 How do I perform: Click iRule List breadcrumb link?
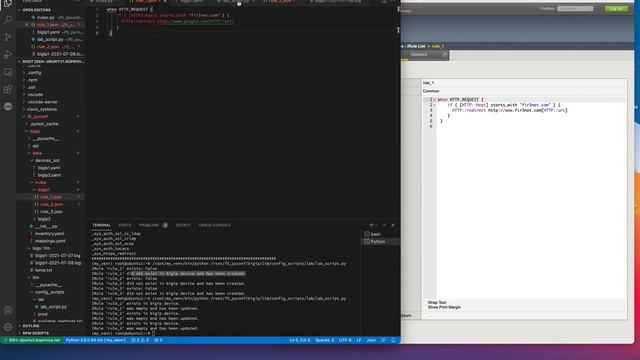416,46
